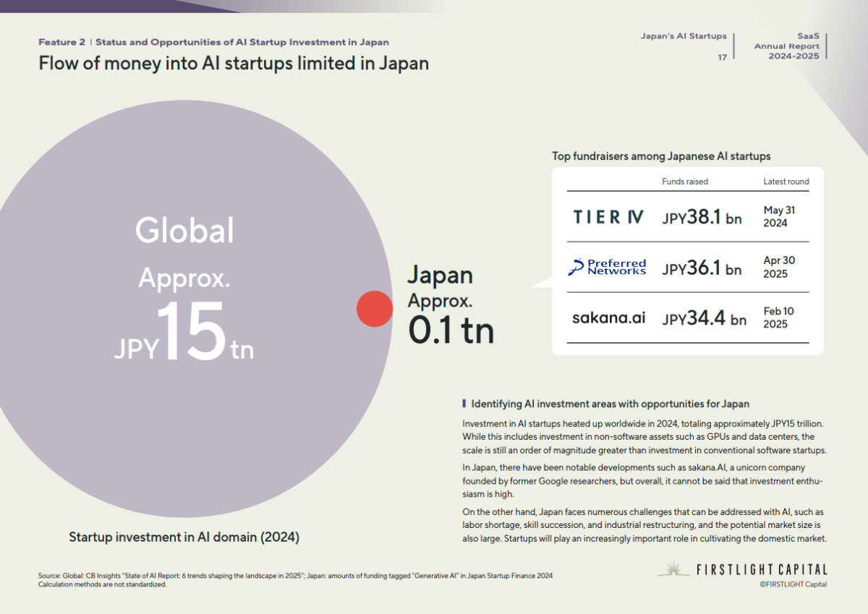
Task: Select the 'Japan Approx.' label
Action: [440, 287]
